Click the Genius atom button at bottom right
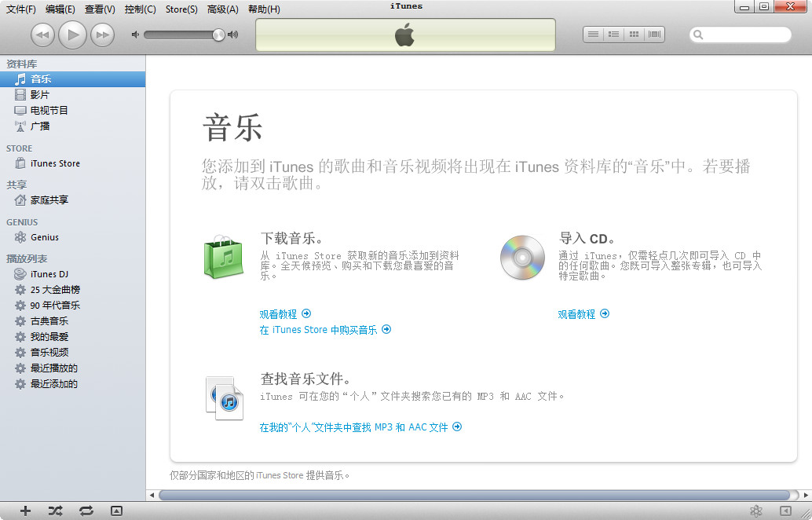The height and width of the screenshot is (520, 812). 756,511
